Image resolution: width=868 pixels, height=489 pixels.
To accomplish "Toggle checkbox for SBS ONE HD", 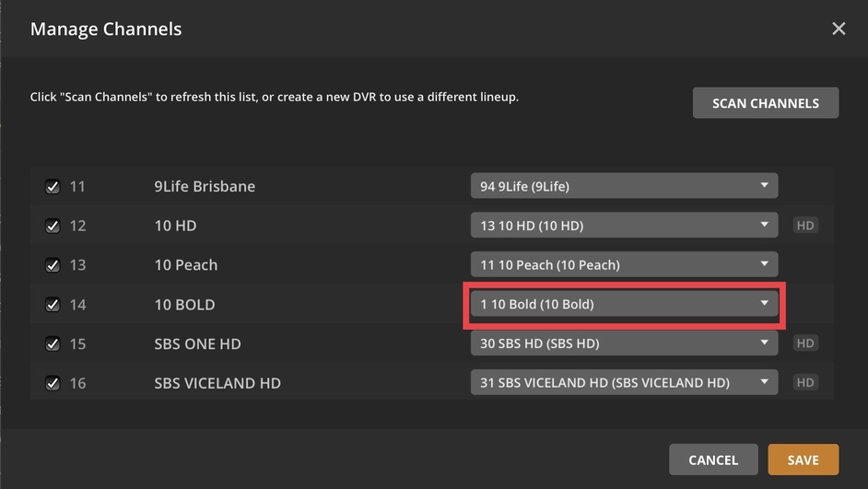I will 53,343.
